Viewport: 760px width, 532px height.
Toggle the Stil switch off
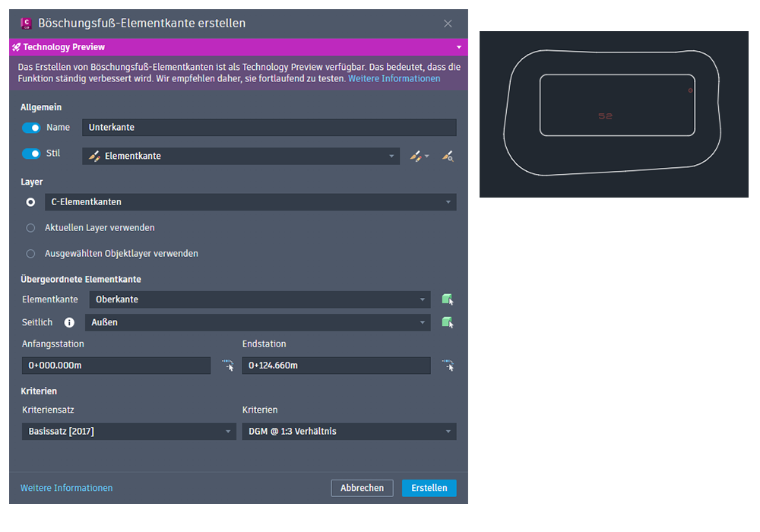31,154
